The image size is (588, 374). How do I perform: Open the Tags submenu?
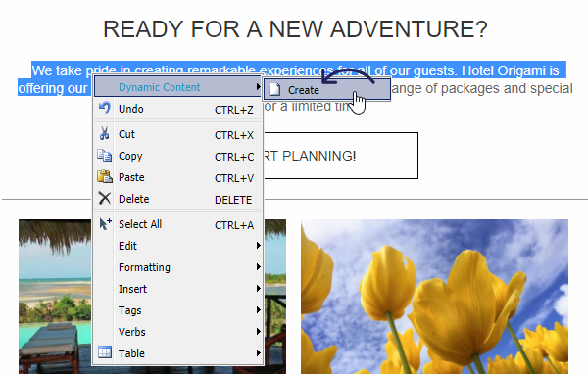coord(178,310)
